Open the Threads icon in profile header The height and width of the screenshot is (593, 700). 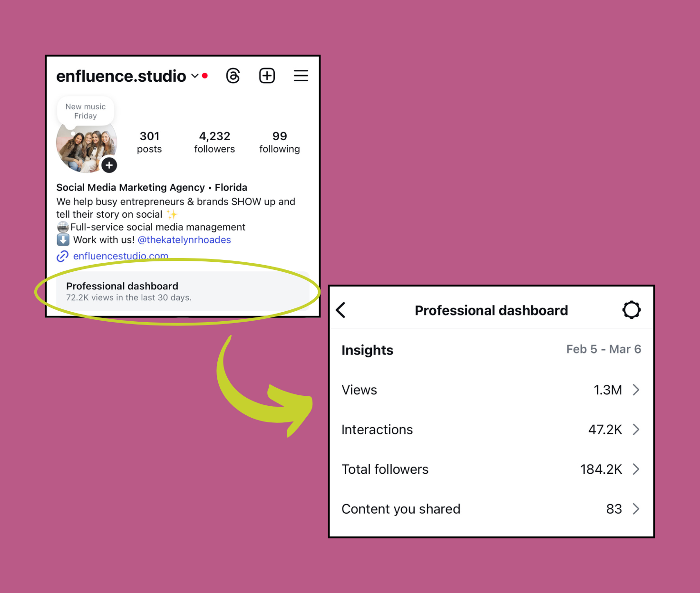(233, 76)
